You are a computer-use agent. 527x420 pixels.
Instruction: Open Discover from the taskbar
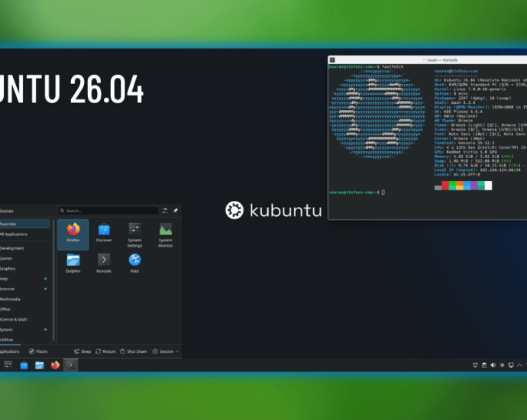[24, 365]
